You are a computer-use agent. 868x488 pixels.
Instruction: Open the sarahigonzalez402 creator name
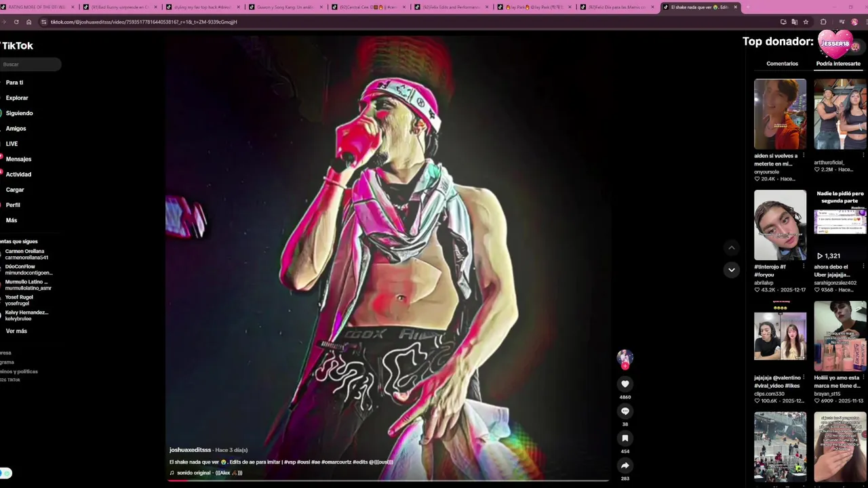[835, 283]
